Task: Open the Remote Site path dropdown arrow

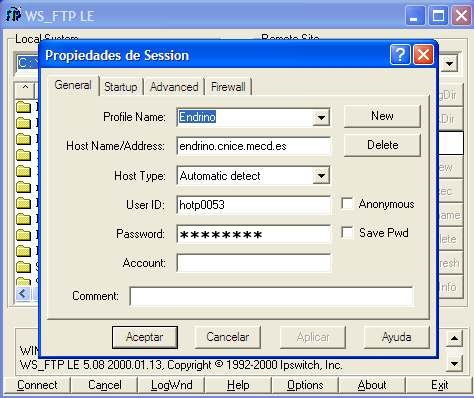Action: [x=449, y=63]
